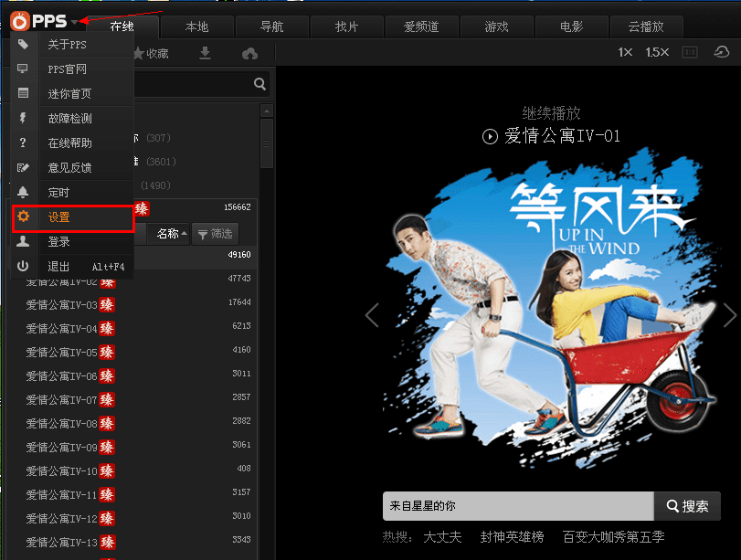Viewport: 741px width, 560px height.
Task: Click the 筛选 filter button
Action: (x=215, y=234)
